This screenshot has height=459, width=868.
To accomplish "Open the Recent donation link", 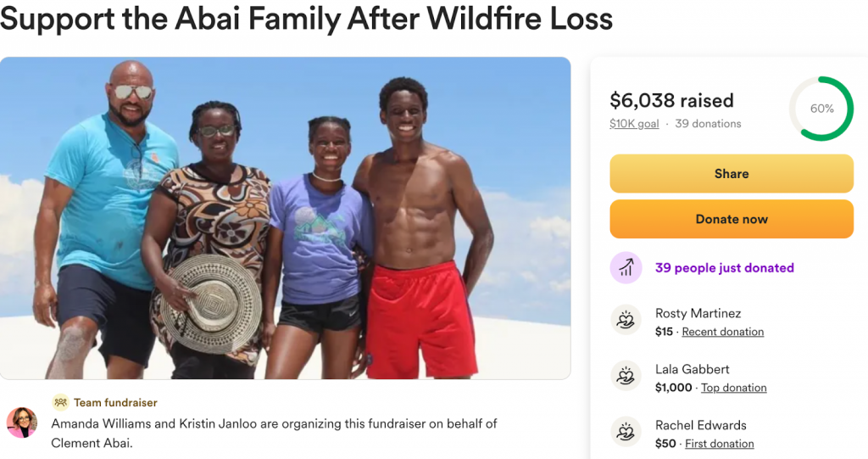I will pos(722,332).
